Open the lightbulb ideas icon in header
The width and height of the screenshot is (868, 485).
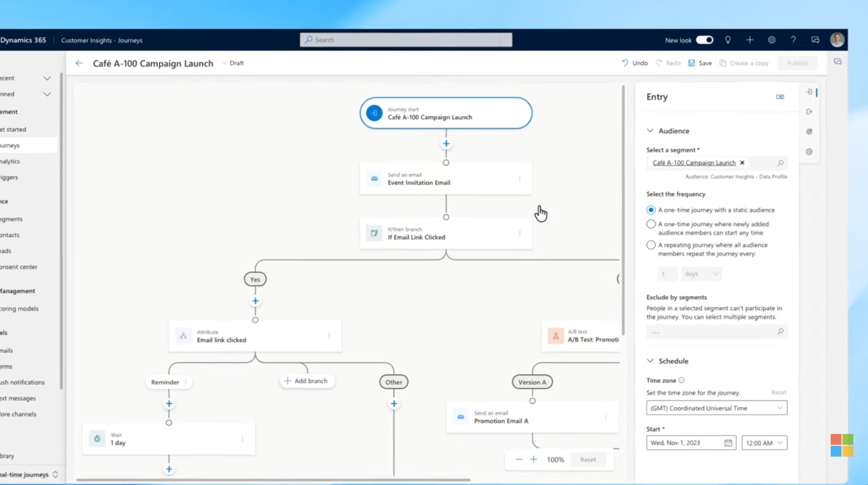coord(728,40)
